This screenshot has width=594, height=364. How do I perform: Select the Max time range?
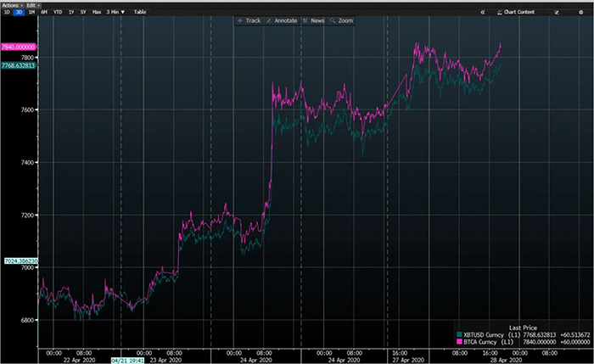pos(96,13)
